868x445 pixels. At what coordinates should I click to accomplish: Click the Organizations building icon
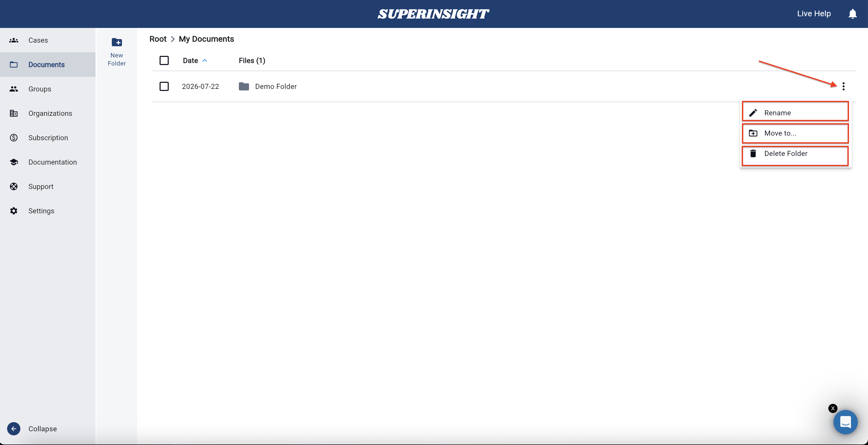tap(14, 113)
